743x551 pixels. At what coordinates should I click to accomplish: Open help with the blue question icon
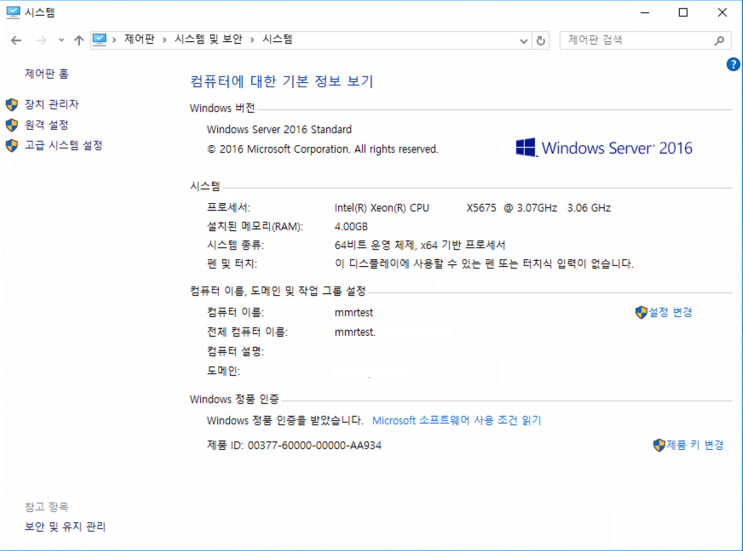point(733,64)
